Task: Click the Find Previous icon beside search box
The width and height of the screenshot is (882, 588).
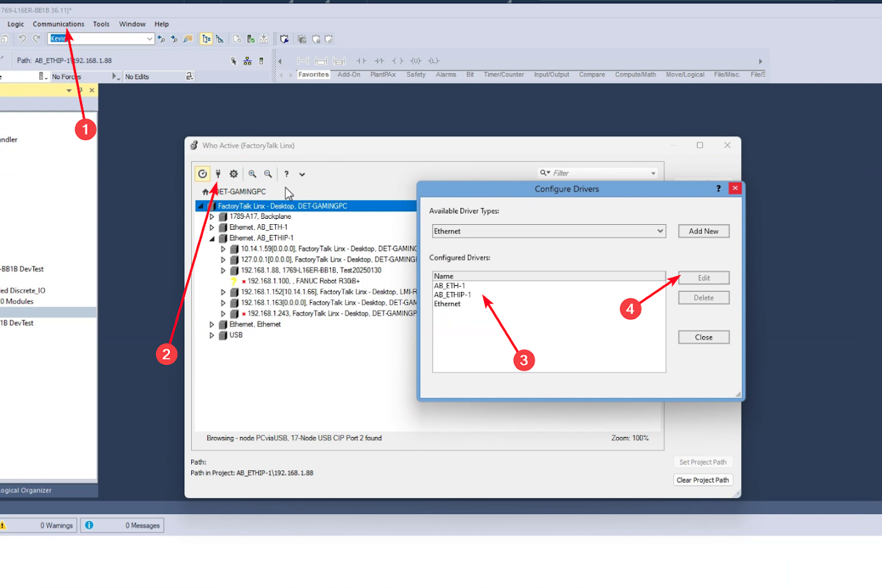Action: pos(161,39)
